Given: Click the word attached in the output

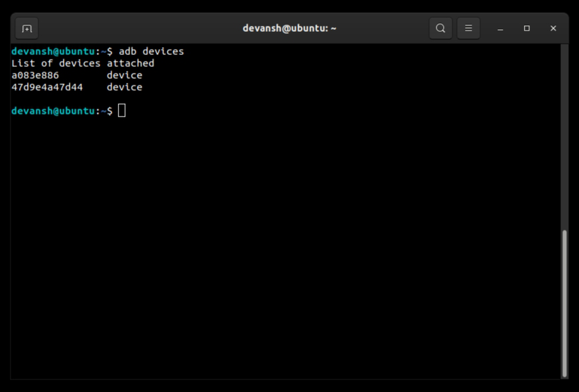Looking at the screenshot, I should pyautogui.click(x=131, y=63).
